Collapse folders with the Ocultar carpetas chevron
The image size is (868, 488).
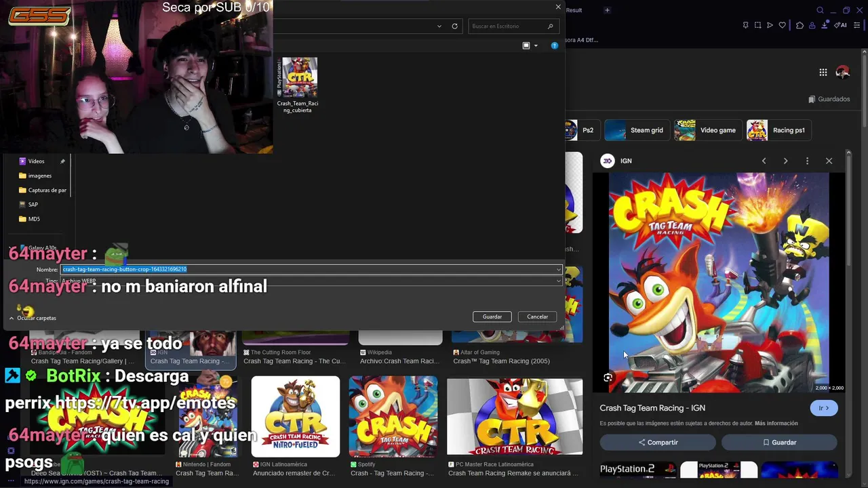(x=12, y=318)
